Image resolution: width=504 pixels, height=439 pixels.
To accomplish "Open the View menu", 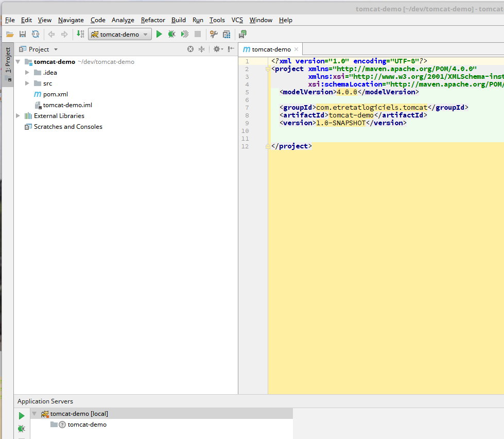I will (x=45, y=20).
